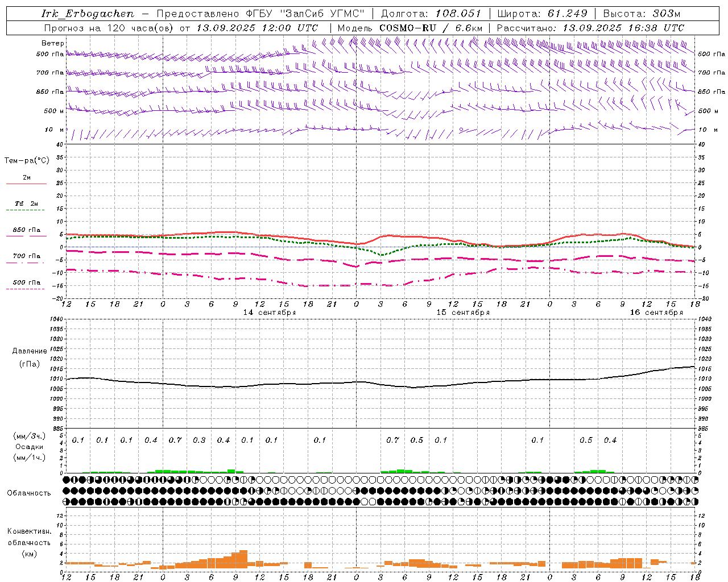Click the '15 сентября' date label
The height and width of the screenshot is (582, 728).
pos(463,313)
